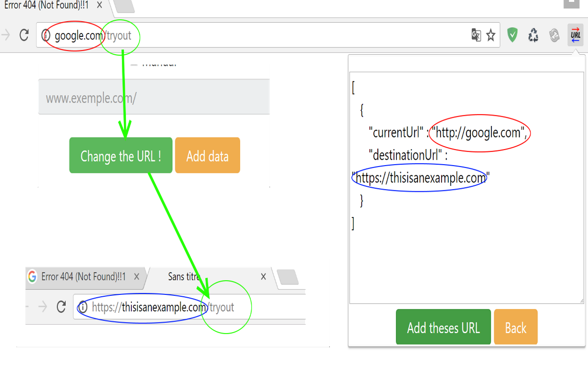This screenshot has width=588, height=368.
Task: Click the gray circular sync extension icon
Action: pyautogui.click(x=554, y=35)
